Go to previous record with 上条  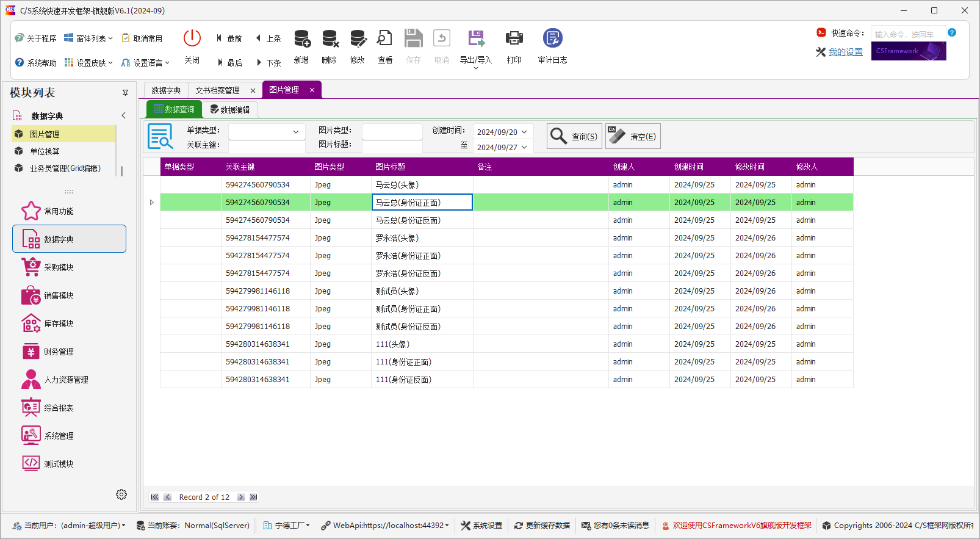pos(268,38)
